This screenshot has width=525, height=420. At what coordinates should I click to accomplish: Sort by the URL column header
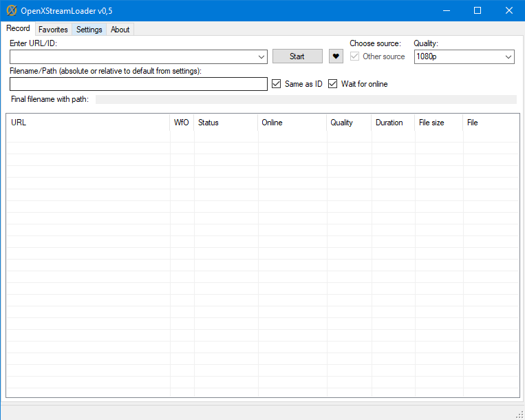[88, 123]
